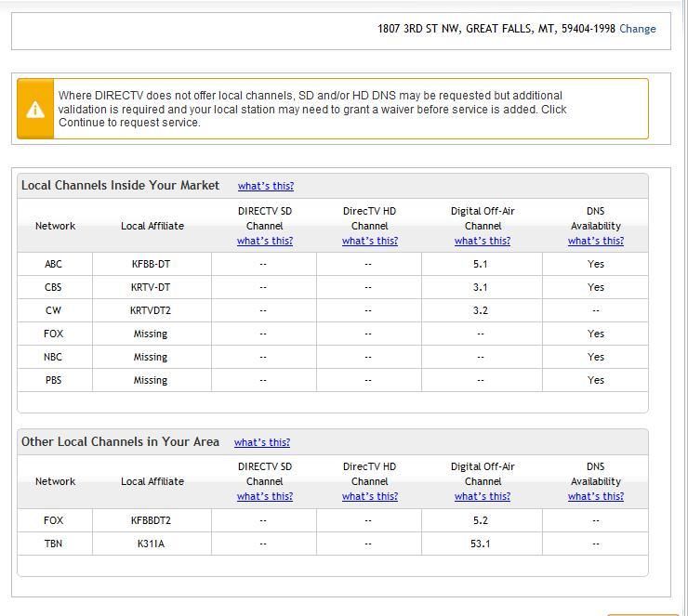This screenshot has width=688, height=616.
Task: Click the CW network cell
Action: pyautogui.click(x=53, y=311)
